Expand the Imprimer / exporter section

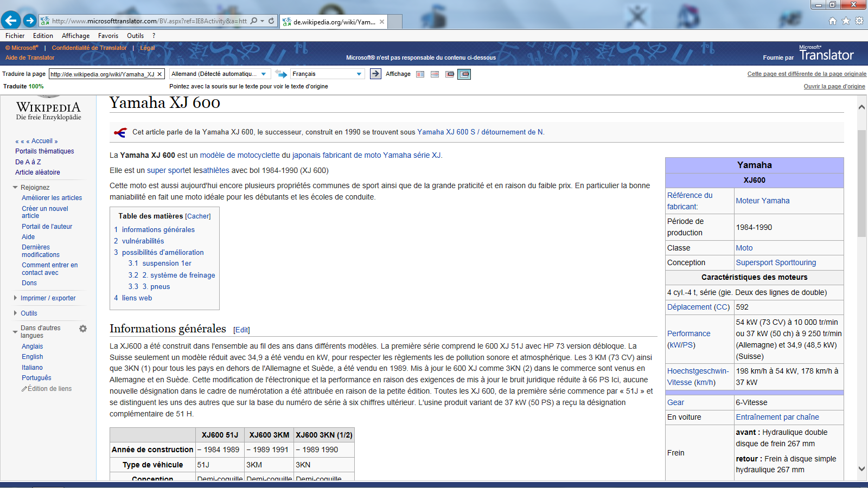pos(15,298)
